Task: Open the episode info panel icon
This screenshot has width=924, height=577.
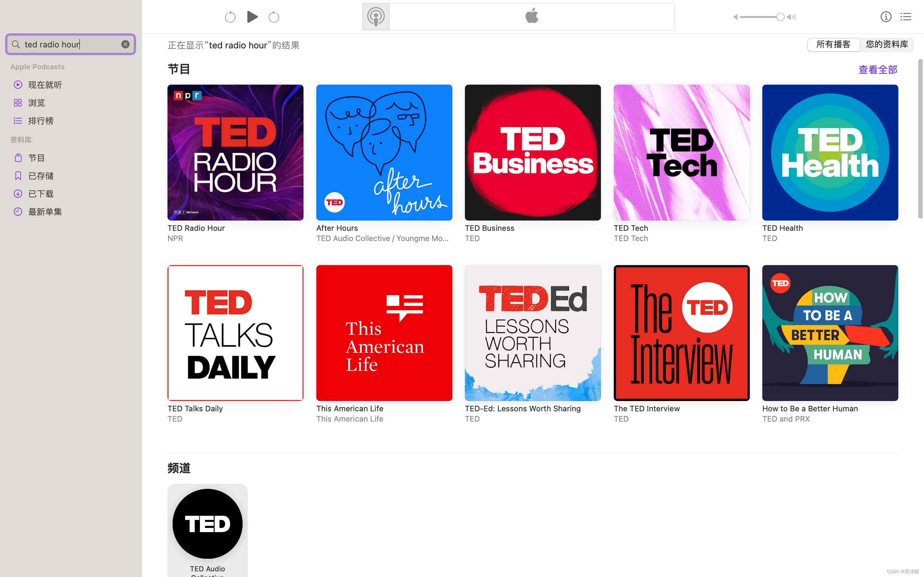Action: coord(886,16)
